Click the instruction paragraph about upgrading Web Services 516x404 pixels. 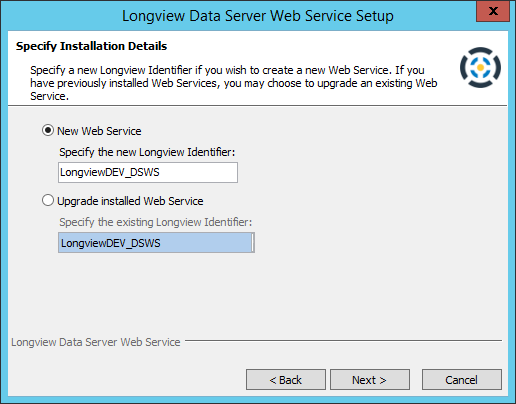tap(234, 83)
